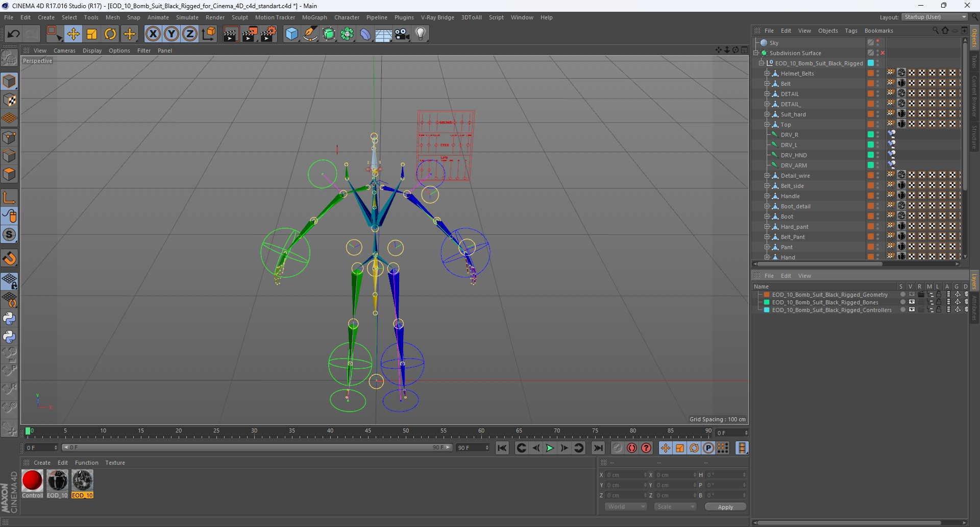Select the Scale tool

92,34
